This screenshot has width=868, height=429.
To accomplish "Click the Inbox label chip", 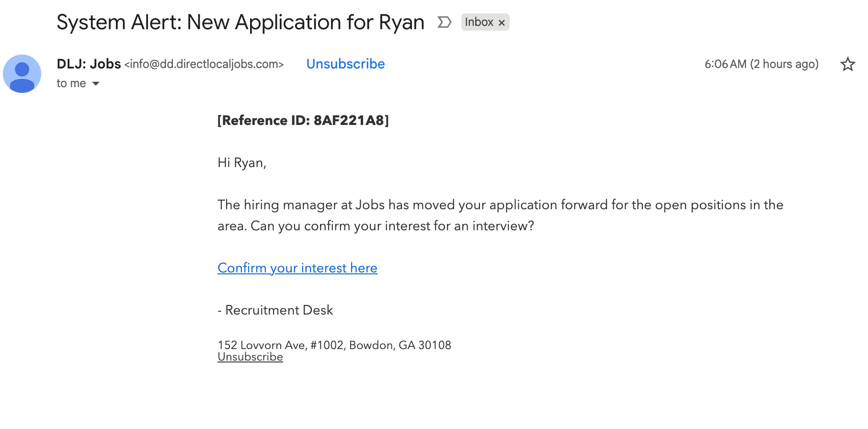I will click(x=479, y=22).
